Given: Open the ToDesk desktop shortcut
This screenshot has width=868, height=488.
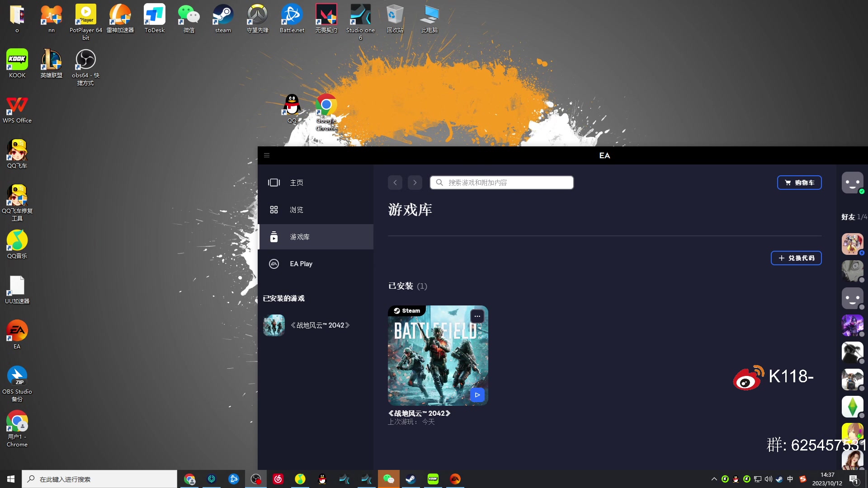Looking at the screenshot, I should point(155,19).
